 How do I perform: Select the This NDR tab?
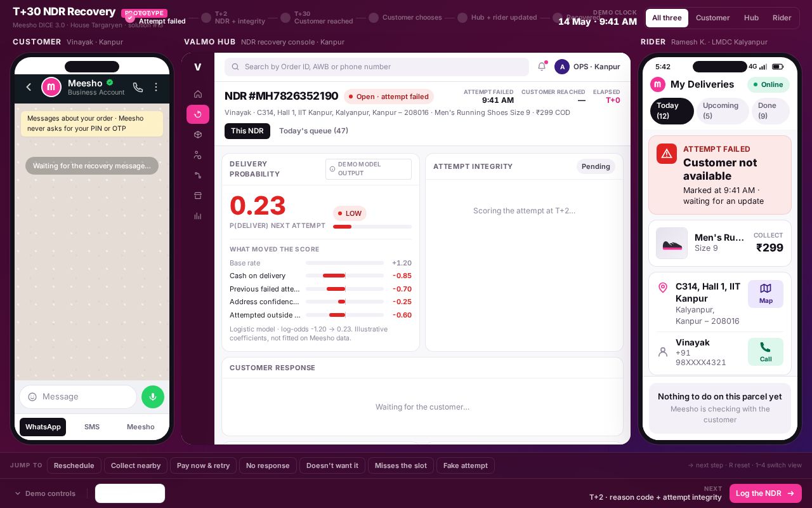click(247, 131)
